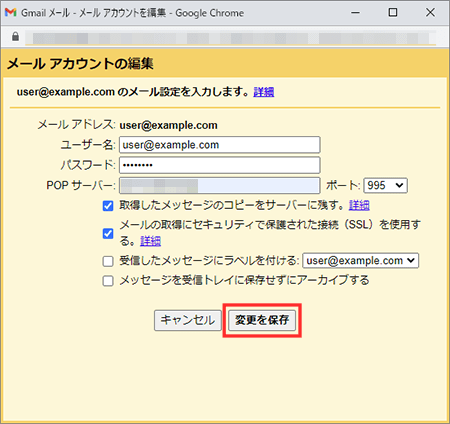Click the ユーザー名 input field
450x424 pixels.
click(220, 145)
